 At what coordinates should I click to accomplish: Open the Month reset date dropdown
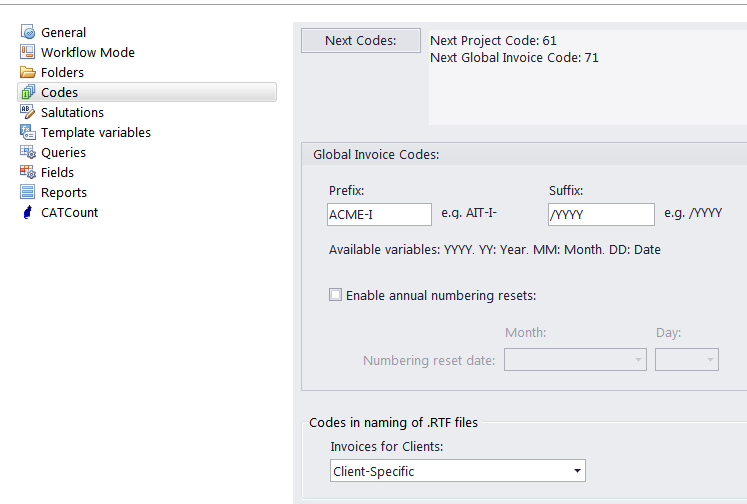(x=575, y=360)
